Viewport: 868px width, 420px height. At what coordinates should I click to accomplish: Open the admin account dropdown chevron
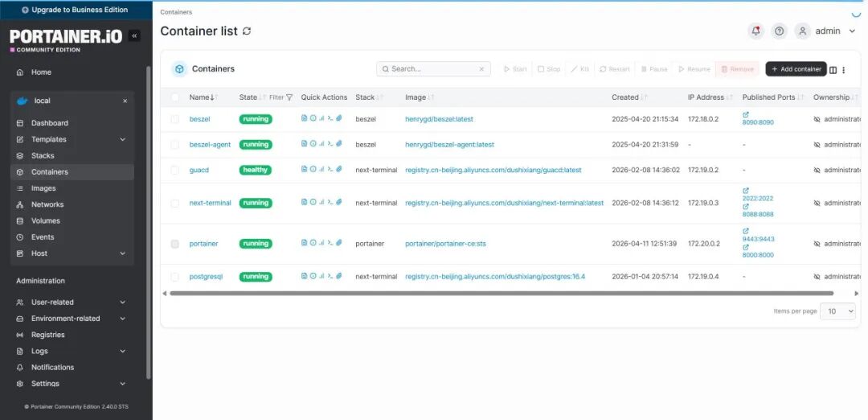click(852, 31)
